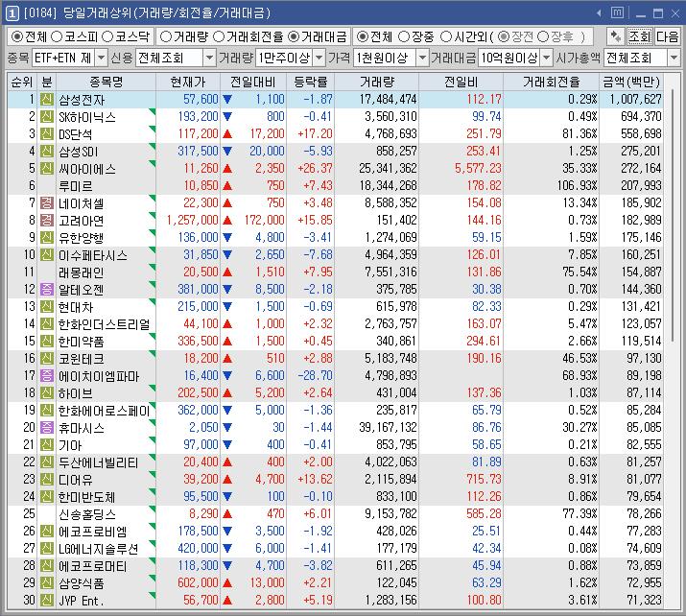Image resolution: width=686 pixels, height=616 pixels.
Task: Click the 신 credit icon for 삼성전자
Action: click(x=47, y=100)
